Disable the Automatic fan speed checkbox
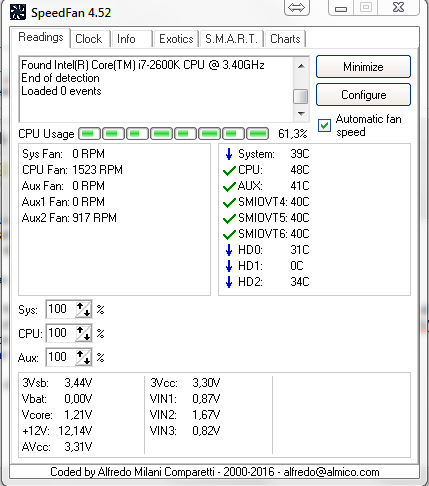 [324, 126]
